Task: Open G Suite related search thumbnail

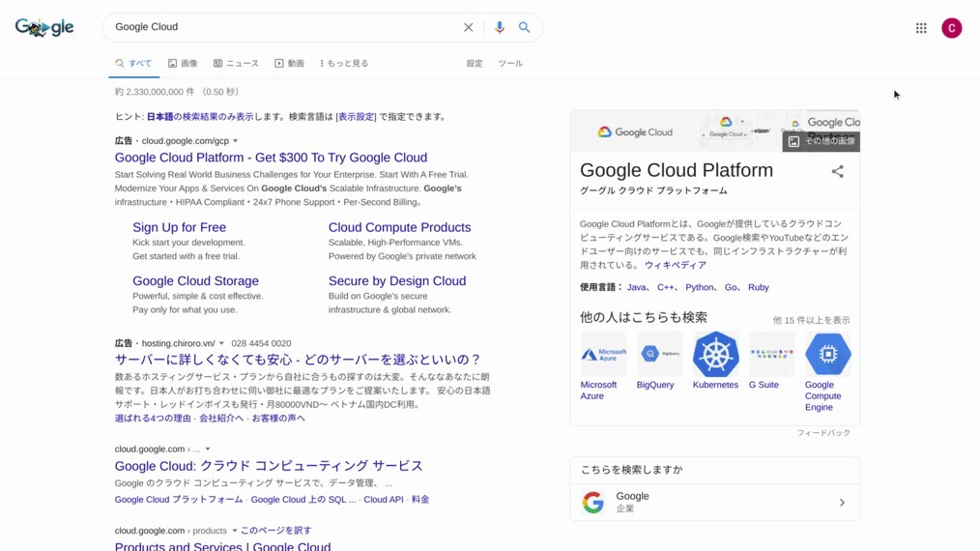Action: 772,354
